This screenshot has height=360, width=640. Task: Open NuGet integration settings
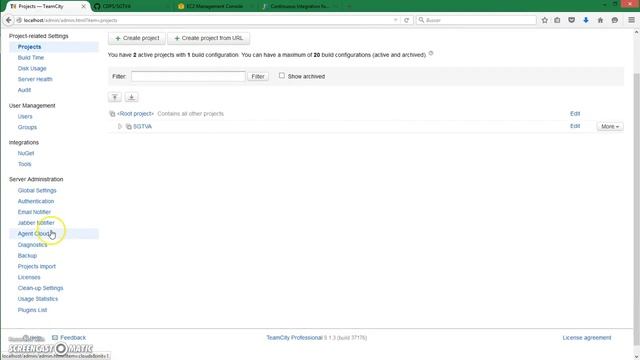tap(26, 153)
